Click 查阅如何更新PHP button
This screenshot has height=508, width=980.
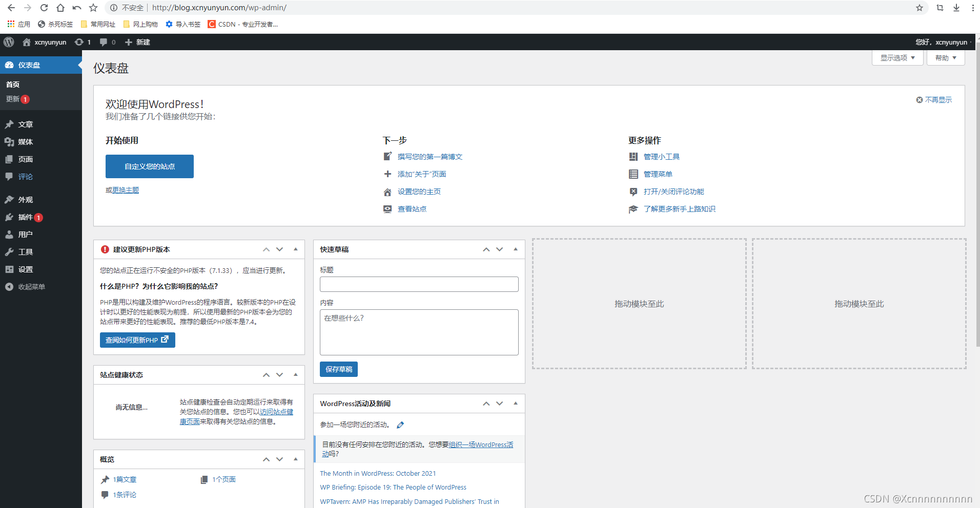tap(137, 340)
